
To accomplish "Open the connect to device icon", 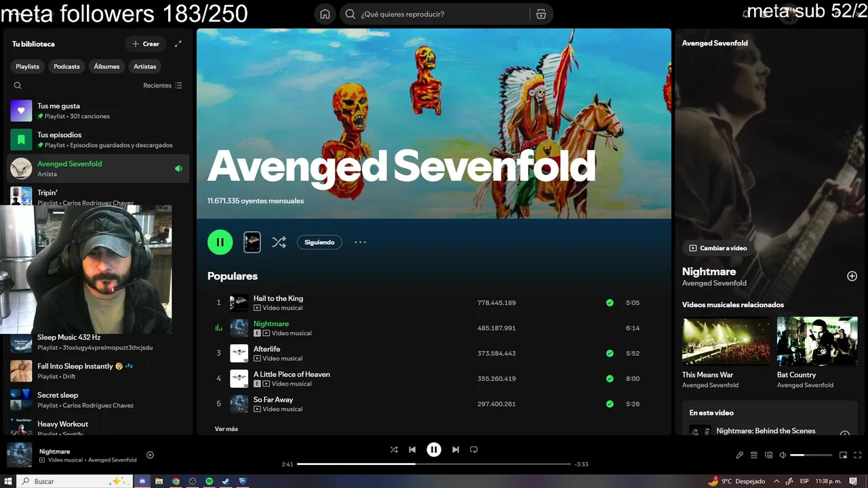I will pyautogui.click(x=768, y=455).
